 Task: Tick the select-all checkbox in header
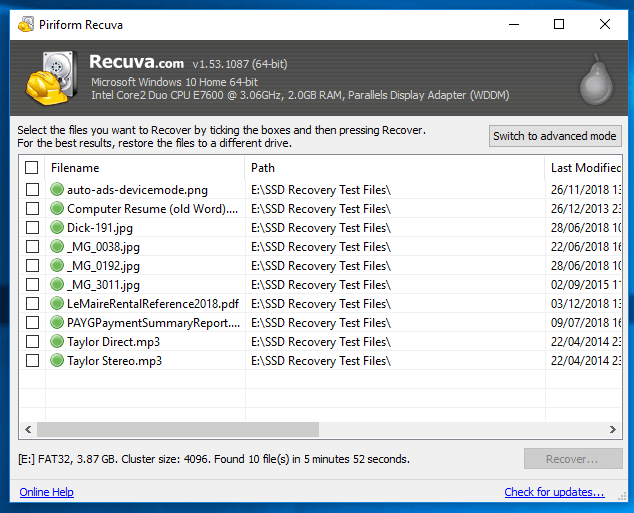coord(32,167)
